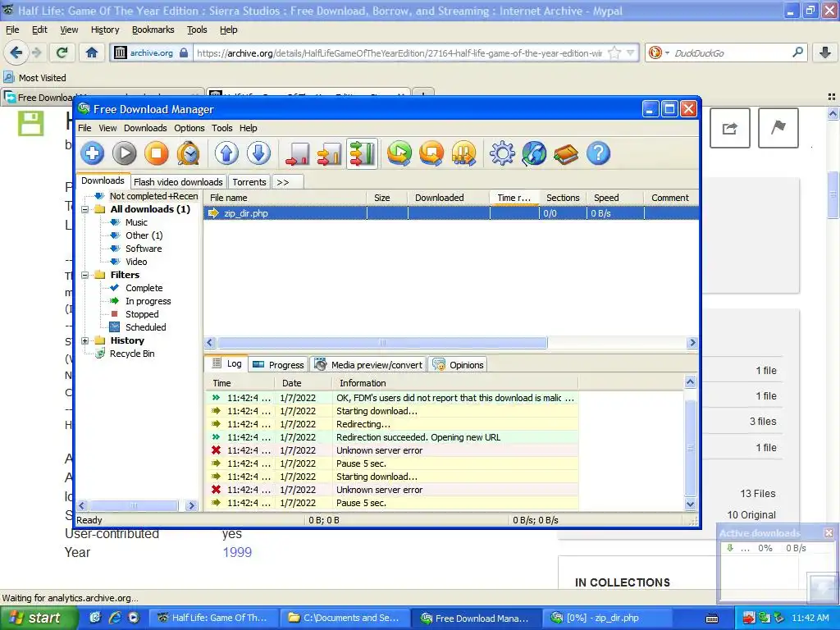840x630 pixels.
Task: Select Scheduled filter
Action: tap(146, 327)
